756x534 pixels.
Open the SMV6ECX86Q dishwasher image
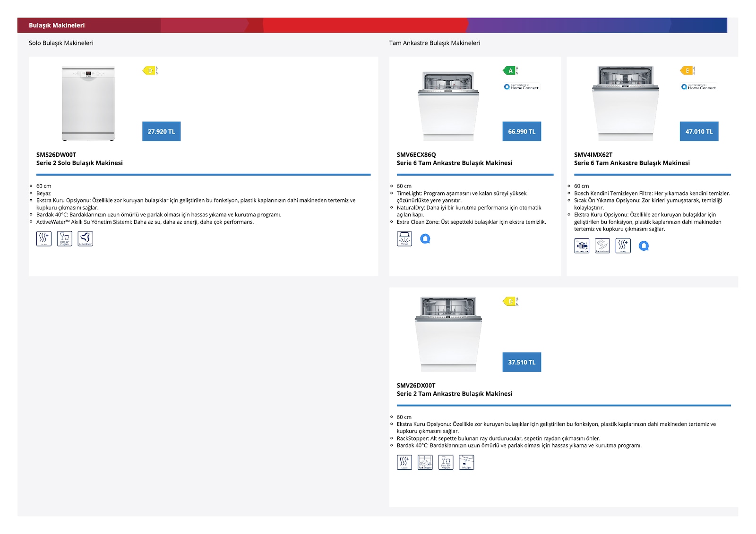tap(448, 106)
